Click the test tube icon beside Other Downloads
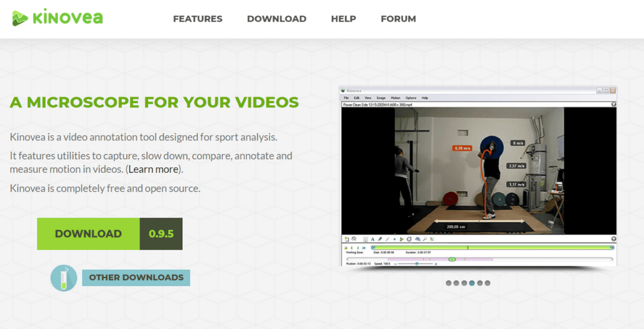The height and width of the screenshot is (329, 644). click(x=64, y=277)
